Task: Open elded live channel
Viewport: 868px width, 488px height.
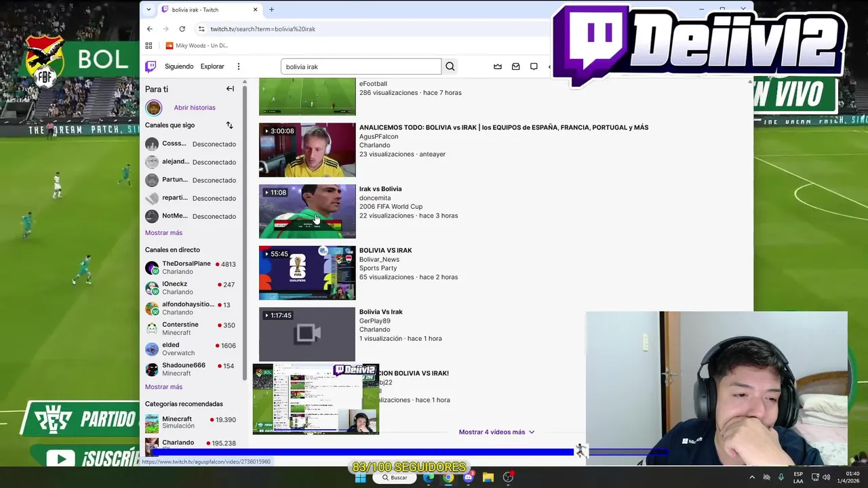Action: [x=190, y=348]
